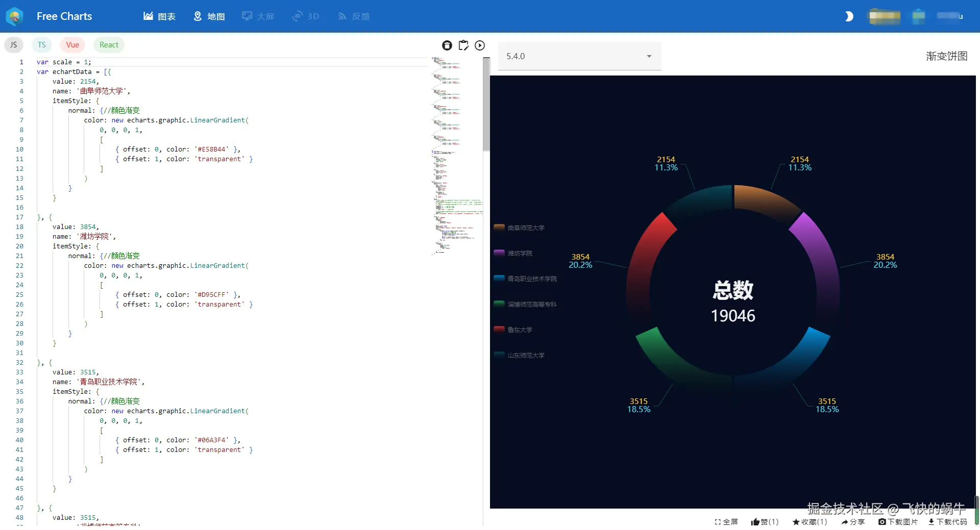Open the Free Charts logo icon
This screenshot has width=980, height=530.
[x=14, y=16]
